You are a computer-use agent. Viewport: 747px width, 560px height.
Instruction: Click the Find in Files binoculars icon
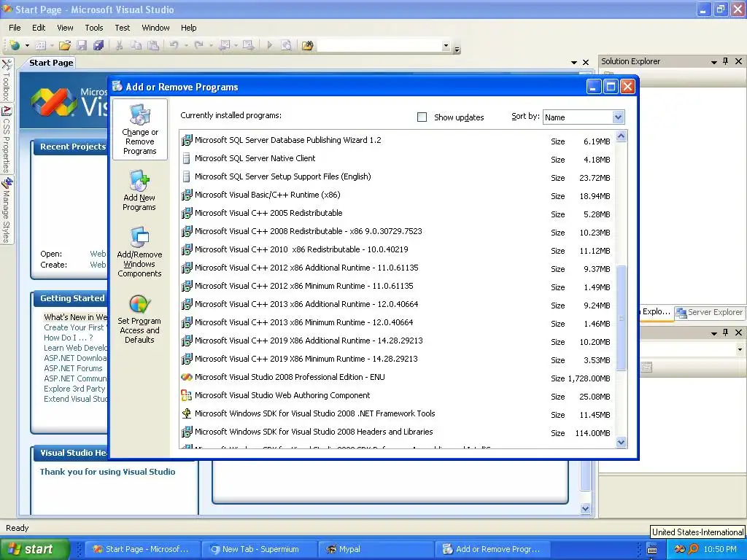[x=307, y=45]
